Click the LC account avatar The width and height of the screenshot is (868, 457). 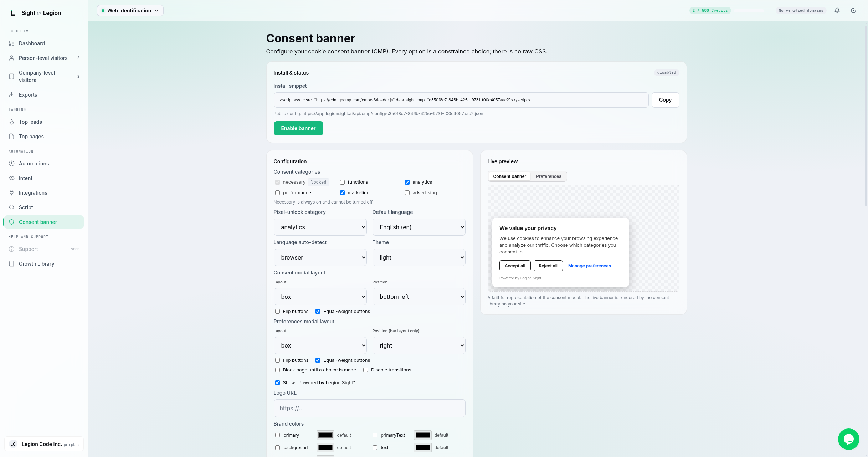(x=13, y=444)
